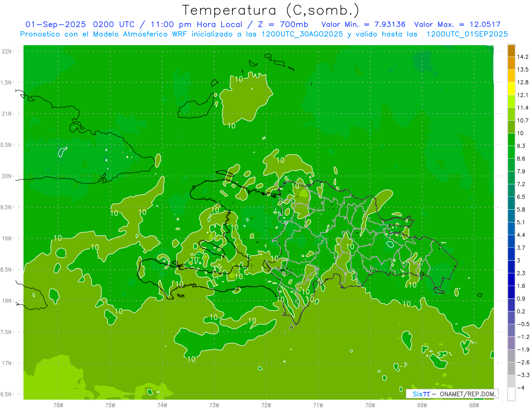Click the '8.5N' latitude axis label
532x411 pixels.
tap(7, 270)
